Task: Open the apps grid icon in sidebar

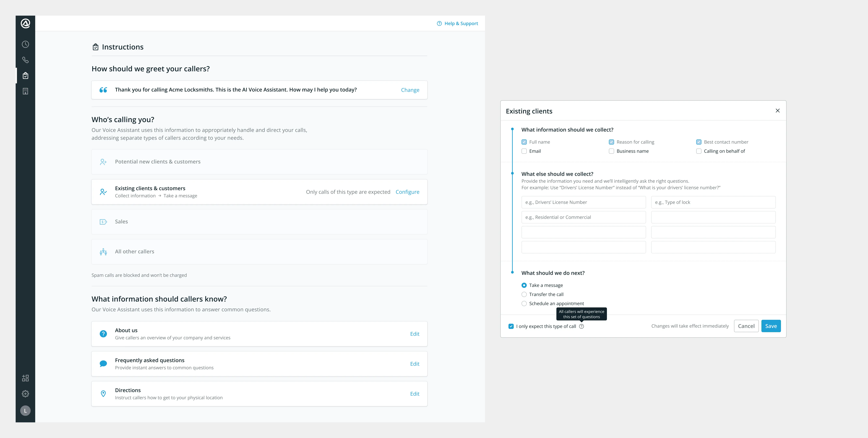Action: 25,378
